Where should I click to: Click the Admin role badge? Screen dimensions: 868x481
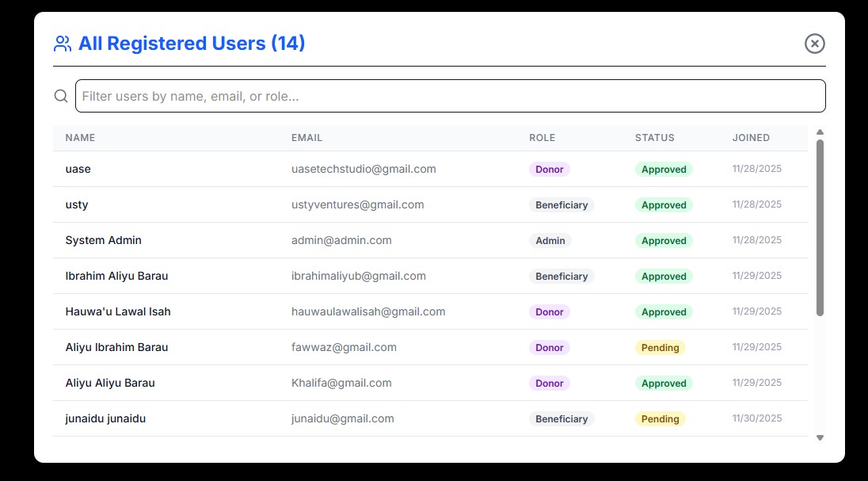550,240
